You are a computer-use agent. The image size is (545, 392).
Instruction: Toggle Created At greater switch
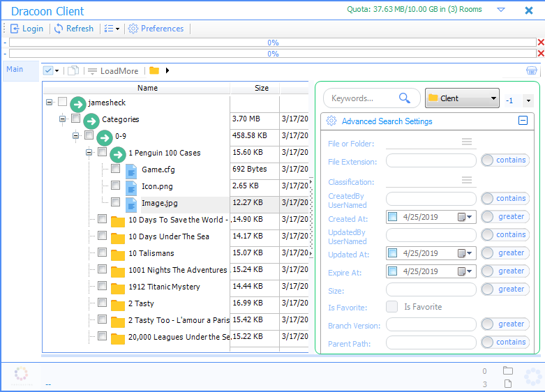tap(505, 216)
